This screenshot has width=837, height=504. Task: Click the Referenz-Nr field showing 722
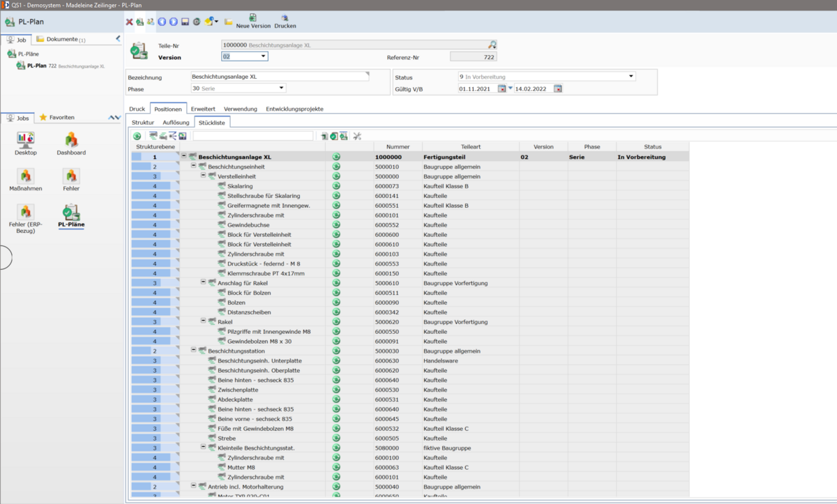point(474,56)
